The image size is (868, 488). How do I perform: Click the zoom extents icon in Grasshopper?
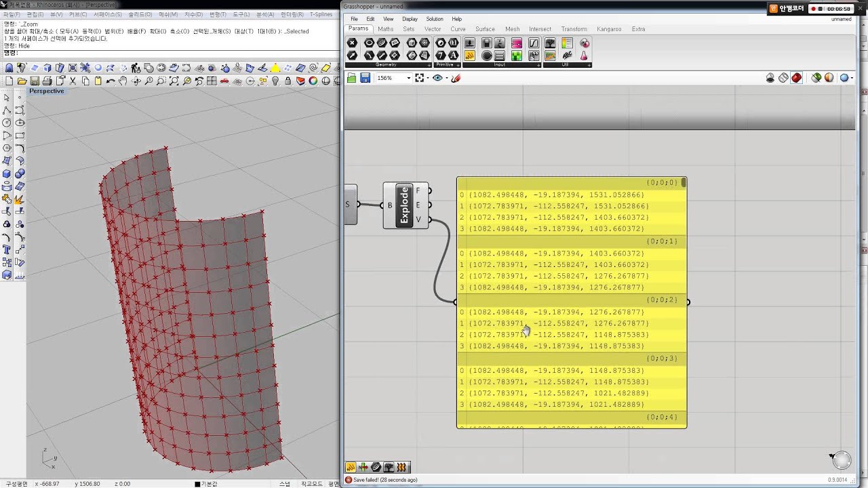tap(420, 78)
